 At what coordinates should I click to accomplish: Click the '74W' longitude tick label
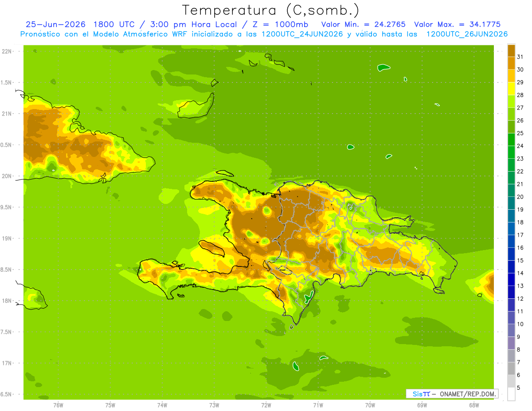[162, 405]
